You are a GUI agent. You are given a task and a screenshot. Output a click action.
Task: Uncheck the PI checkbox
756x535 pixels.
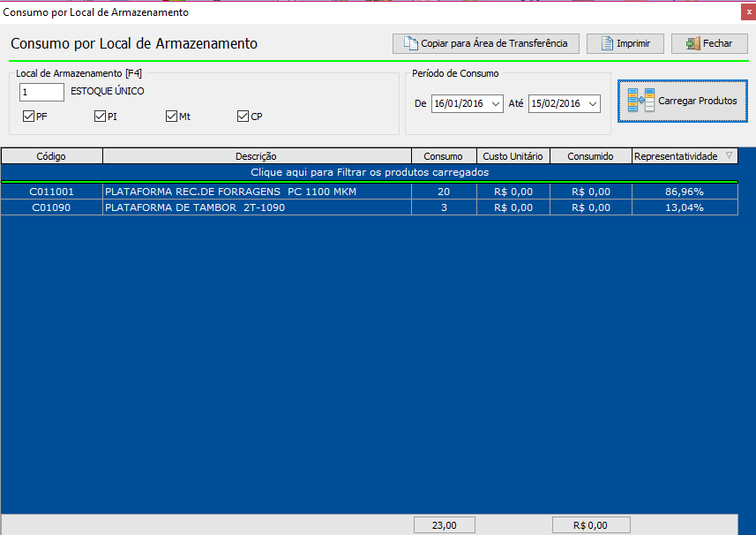click(101, 117)
